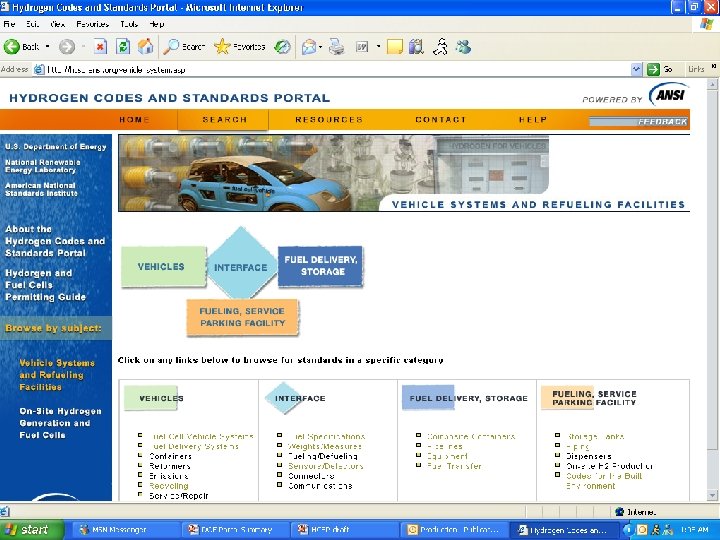Open the Dispensers link
720x540 pixels.
tap(588, 456)
